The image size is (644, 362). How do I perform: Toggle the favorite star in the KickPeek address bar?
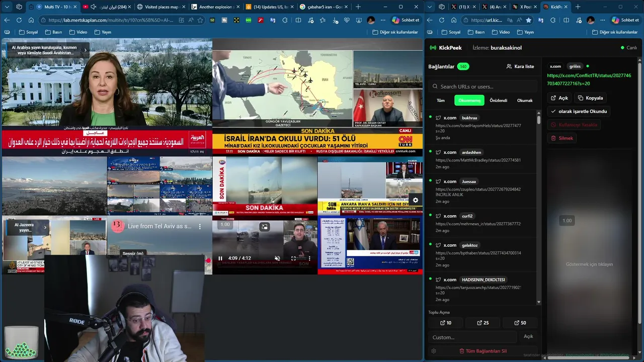tap(528, 20)
